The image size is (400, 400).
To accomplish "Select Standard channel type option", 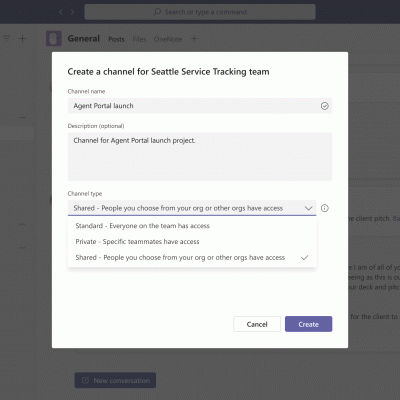I will (x=192, y=226).
